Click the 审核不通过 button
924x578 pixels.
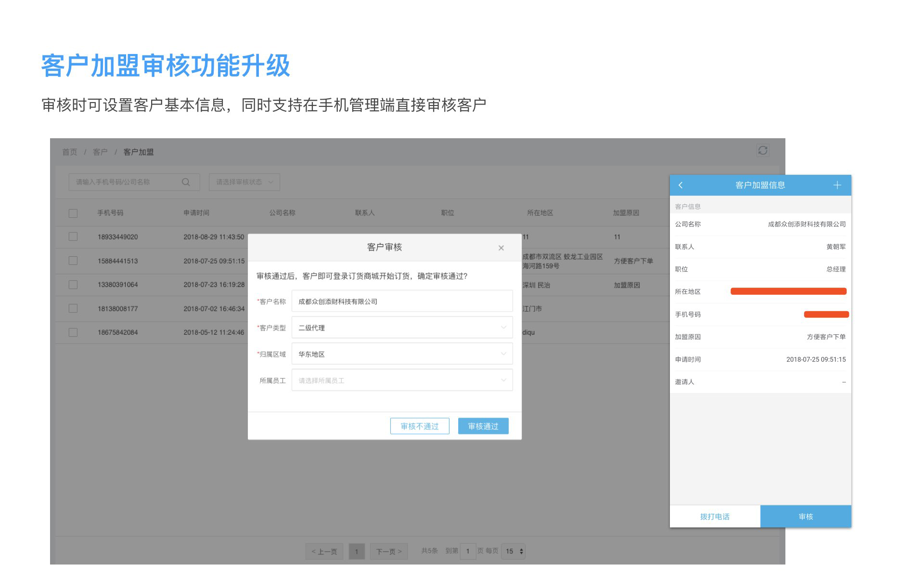coord(420,426)
